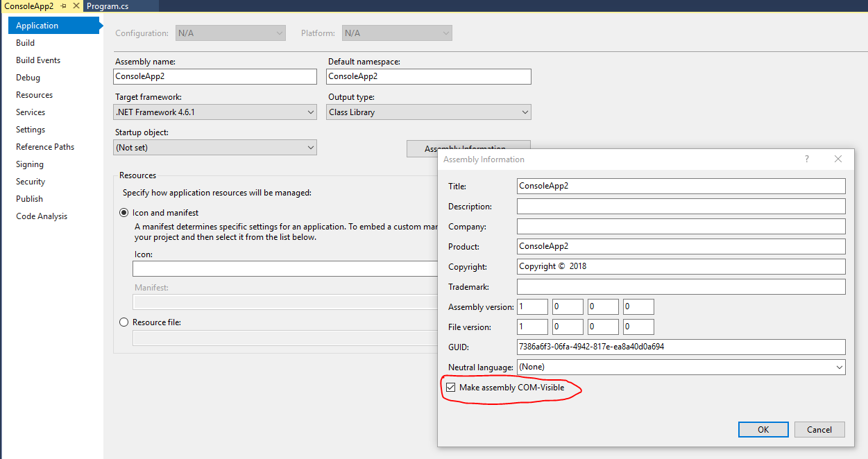Image resolution: width=868 pixels, height=459 pixels.
Task: Click the Description field in dialog
Action: pyautogui.click(x=681, y=207)
